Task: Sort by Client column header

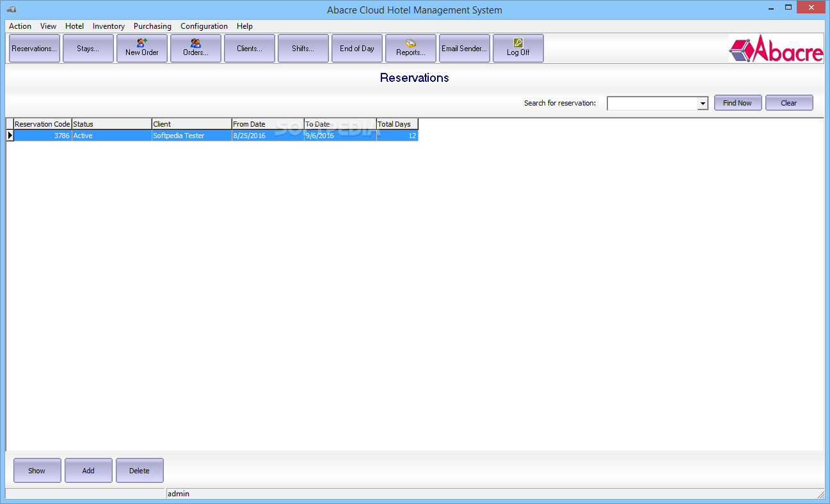Action: pos(191,124)
